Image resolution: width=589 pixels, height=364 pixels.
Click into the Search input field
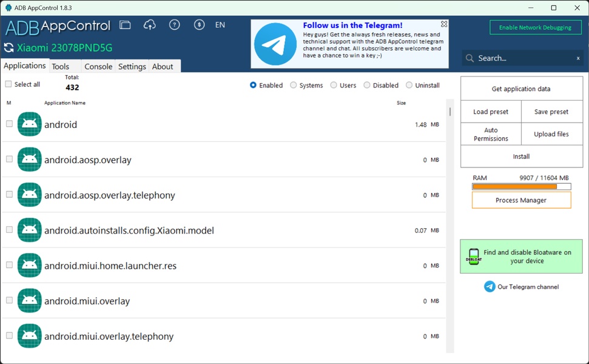click(522, 58)
